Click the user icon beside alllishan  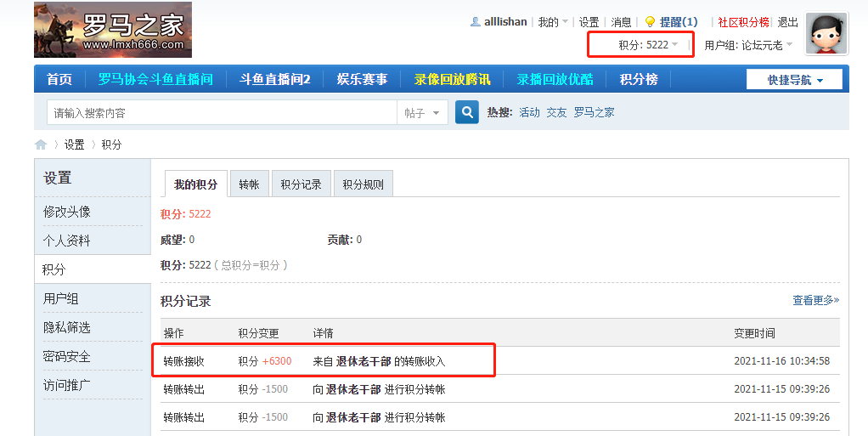(x=476, y=22)
